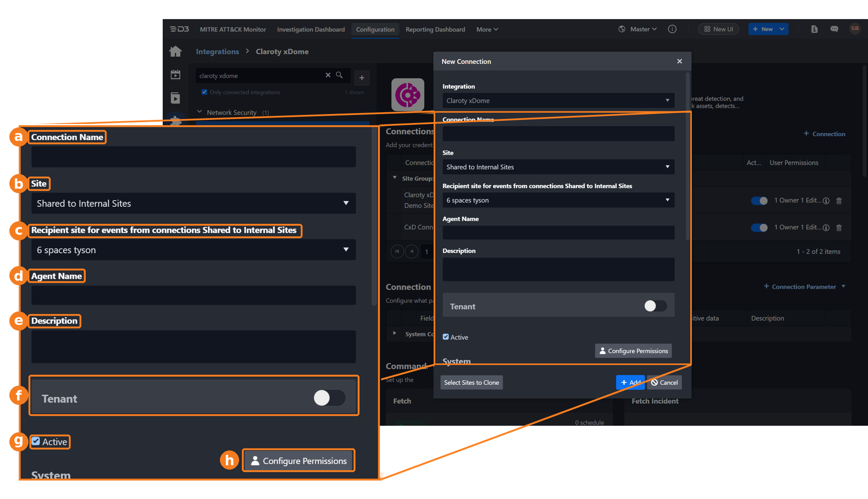Image resolution: width=868 pixels, height=499 pixels.
Task: Click page number 1 in pager
Action: pyautogui.click(x=426, y=252)
